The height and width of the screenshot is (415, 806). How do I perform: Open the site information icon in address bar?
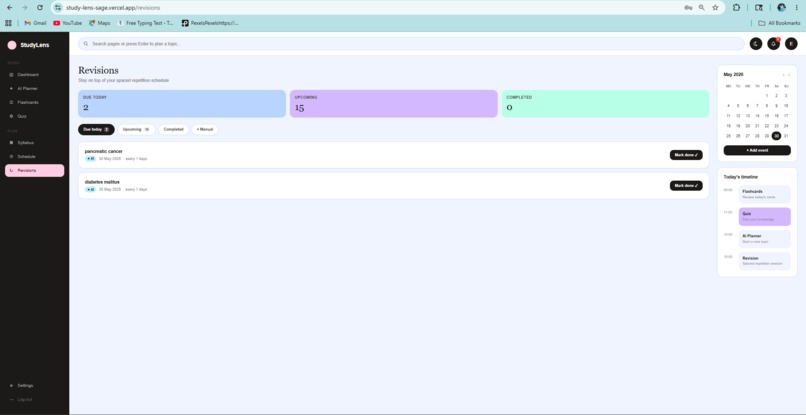58,8
